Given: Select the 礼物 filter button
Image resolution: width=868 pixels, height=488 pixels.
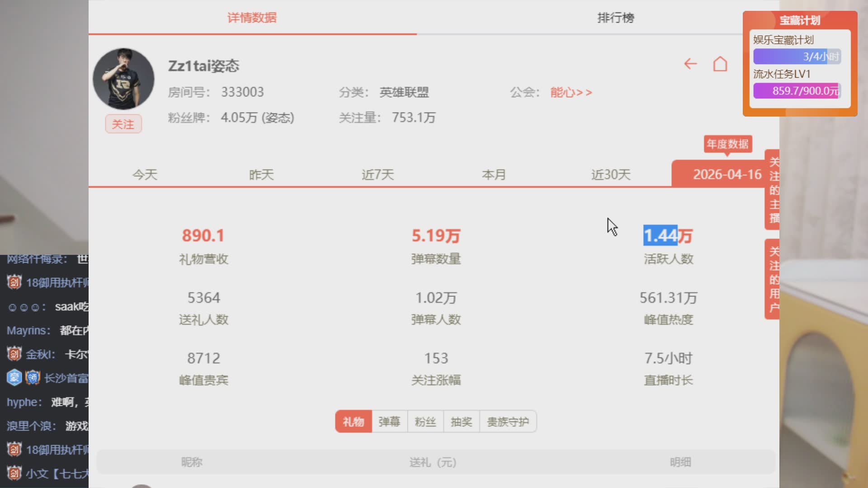Looking at the screenshot, I should click(353, 422).
